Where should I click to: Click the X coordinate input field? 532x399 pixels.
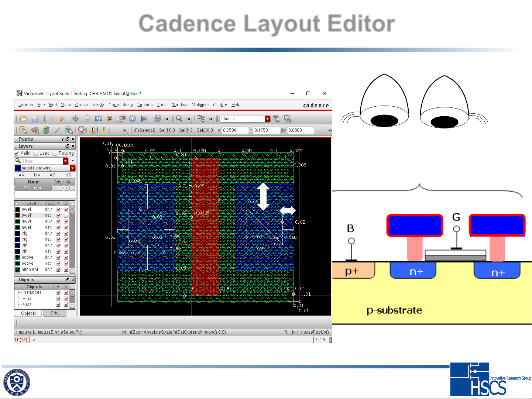tap(235, 130)
